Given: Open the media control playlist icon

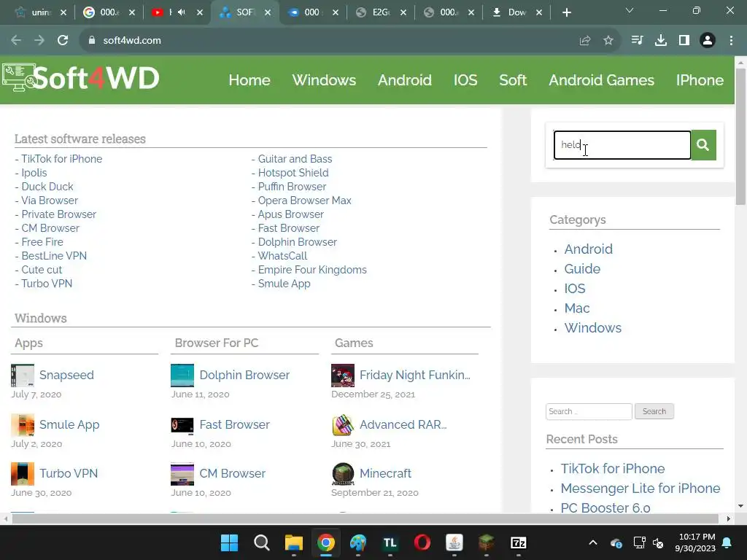Looking at the screenshot, I should (x=637, y=41).
